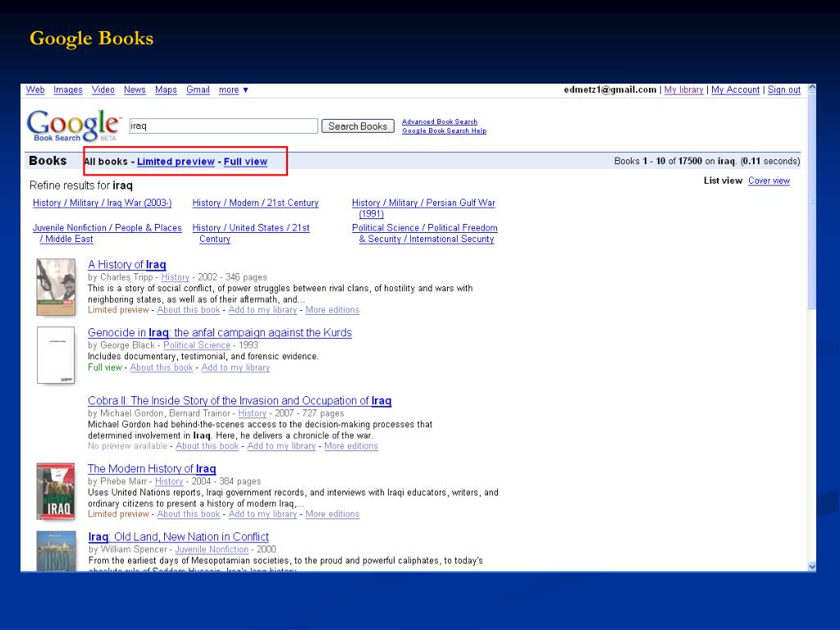Viewport: 840px width, 630px height.
Task: Add 'The Modern History of Iraq' to my library
Action: (x=262, y=514)
